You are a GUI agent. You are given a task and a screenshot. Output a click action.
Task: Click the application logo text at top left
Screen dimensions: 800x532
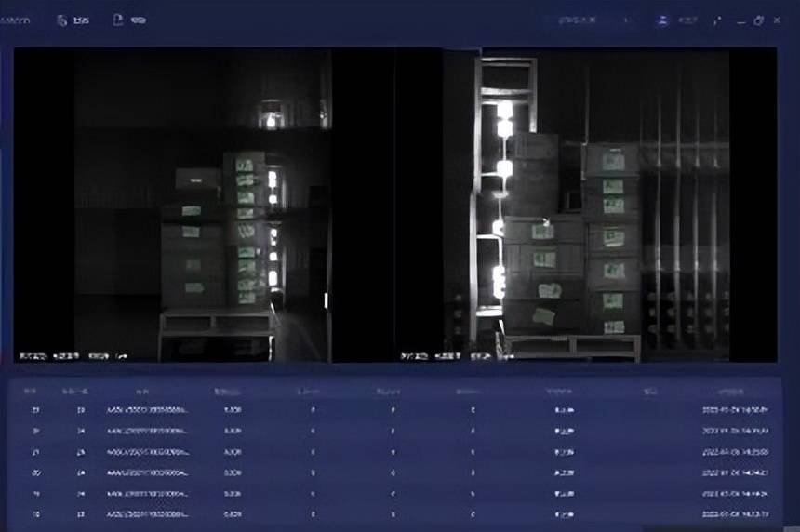coord(15,20)
